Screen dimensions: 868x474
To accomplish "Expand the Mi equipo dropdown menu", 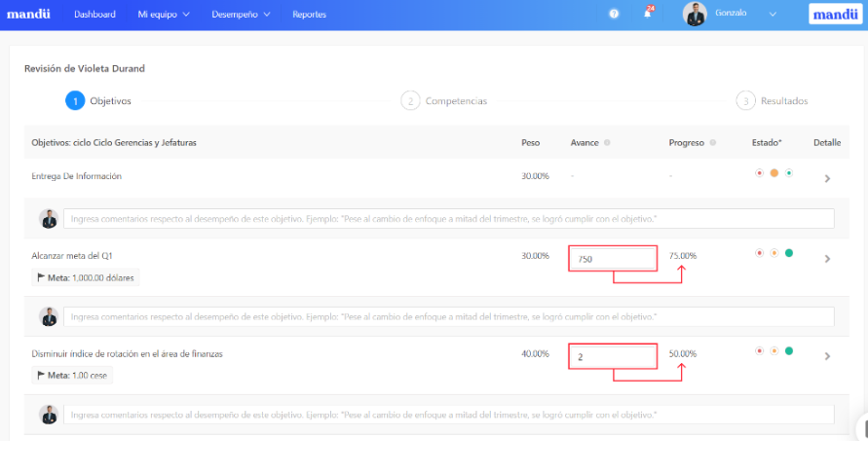I will [x=164, y=15].
